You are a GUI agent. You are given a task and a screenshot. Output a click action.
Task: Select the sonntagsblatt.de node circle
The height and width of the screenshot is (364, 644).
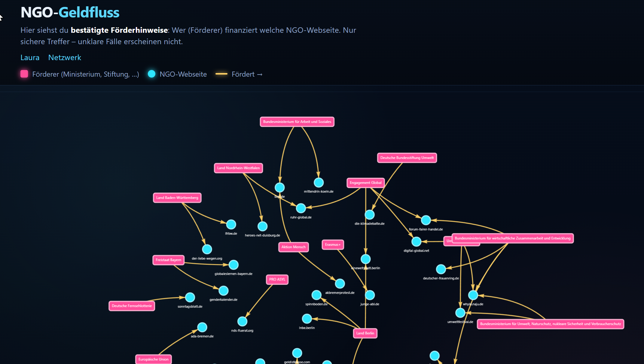coord(190,297)
